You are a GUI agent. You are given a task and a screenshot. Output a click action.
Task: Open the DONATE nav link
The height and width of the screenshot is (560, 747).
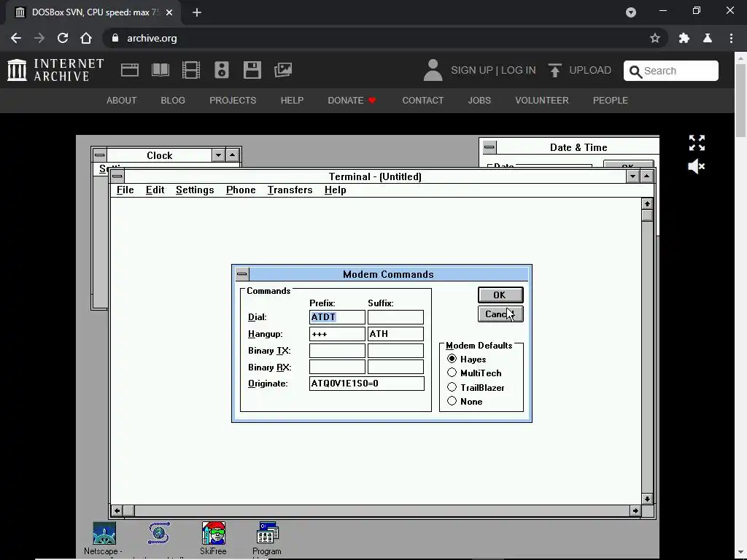(352, 101)
